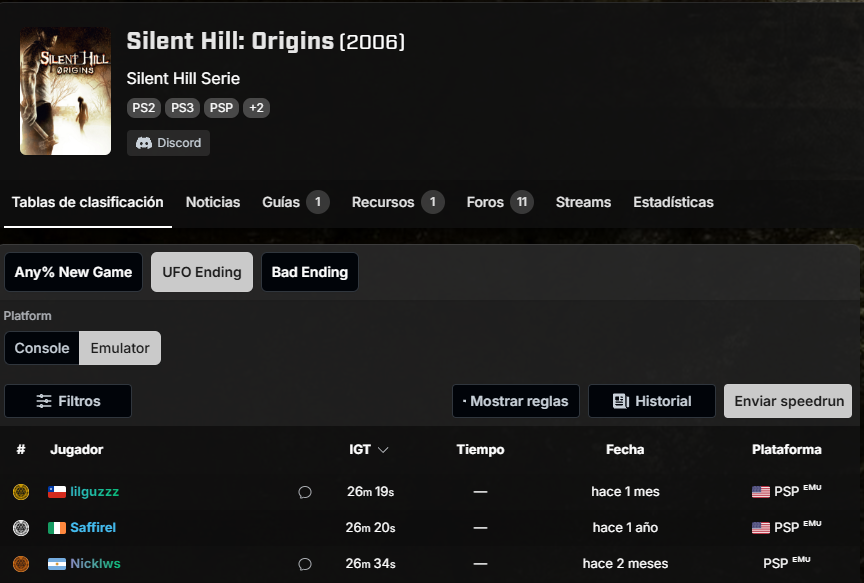Open the comment icon on NickIws's run
This screenshot has width=864, height=583.
click(305, 564)
